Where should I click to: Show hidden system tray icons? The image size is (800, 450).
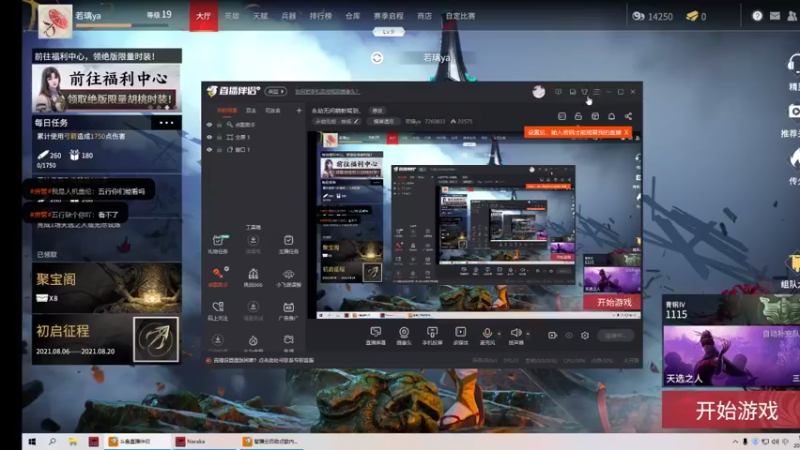(735, 442)
